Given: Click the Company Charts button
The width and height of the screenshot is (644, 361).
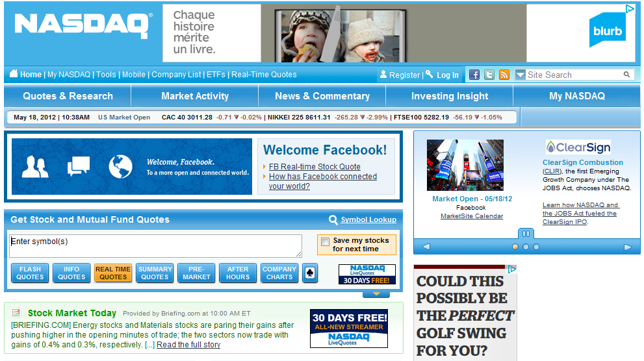Looking at the screenshot, I should (x=279, y=273).
